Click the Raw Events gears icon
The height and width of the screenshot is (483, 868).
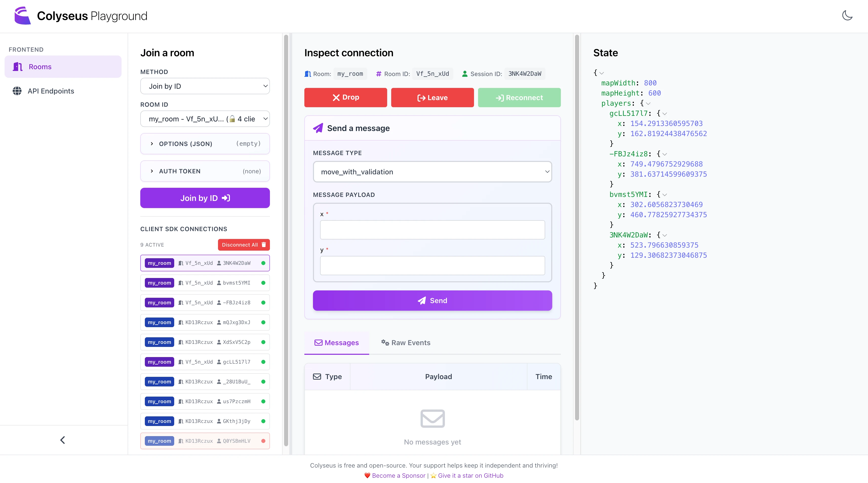click(385, 342)
